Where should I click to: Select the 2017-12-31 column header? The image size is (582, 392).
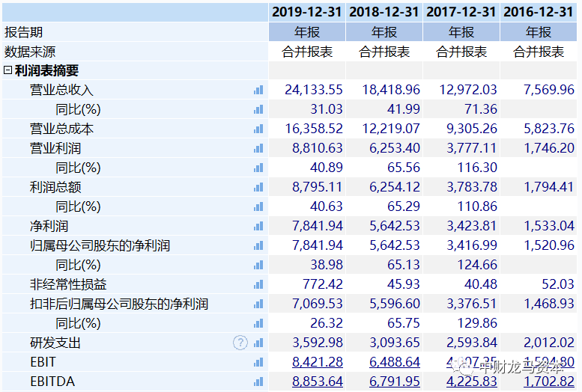pos(461,12)
